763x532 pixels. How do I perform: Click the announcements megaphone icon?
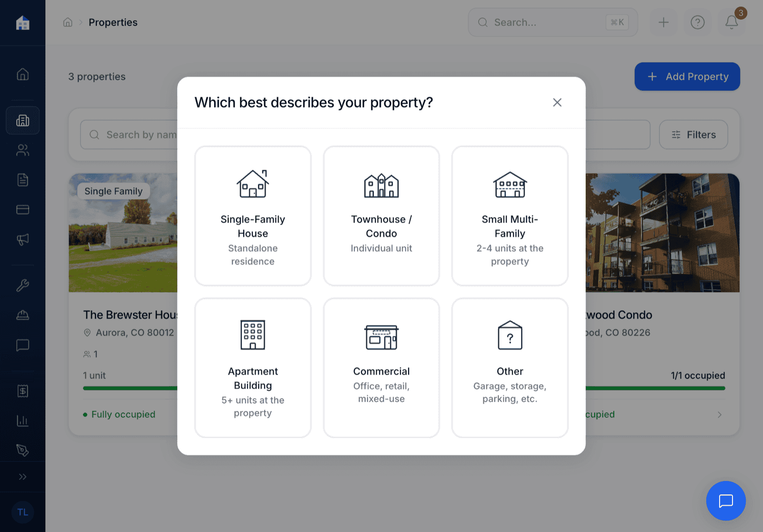(x=22, y=240)
